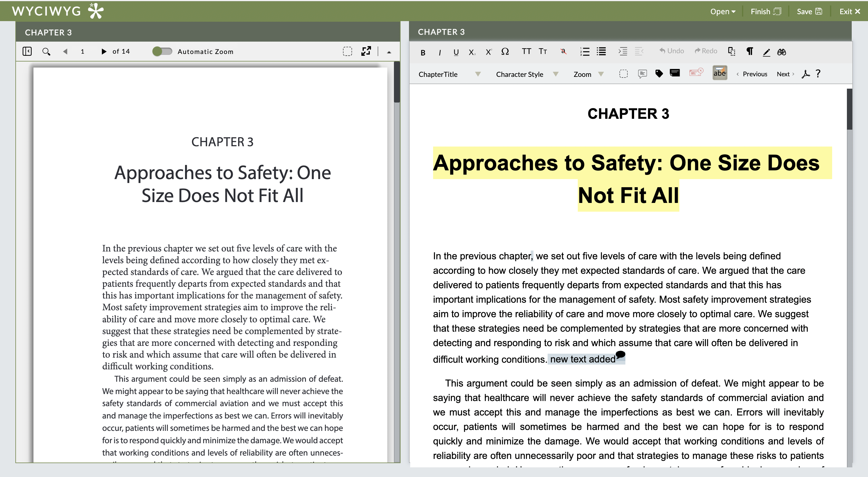Apply italic formatting with the I icon
This screenshot has width=868, height=477.
(439, 52)
